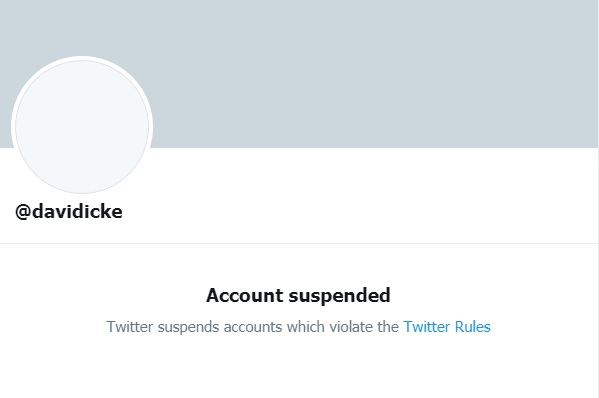599x398 pixels.
Task: Click the white border ring around avatar
Action: click(82, 58)
